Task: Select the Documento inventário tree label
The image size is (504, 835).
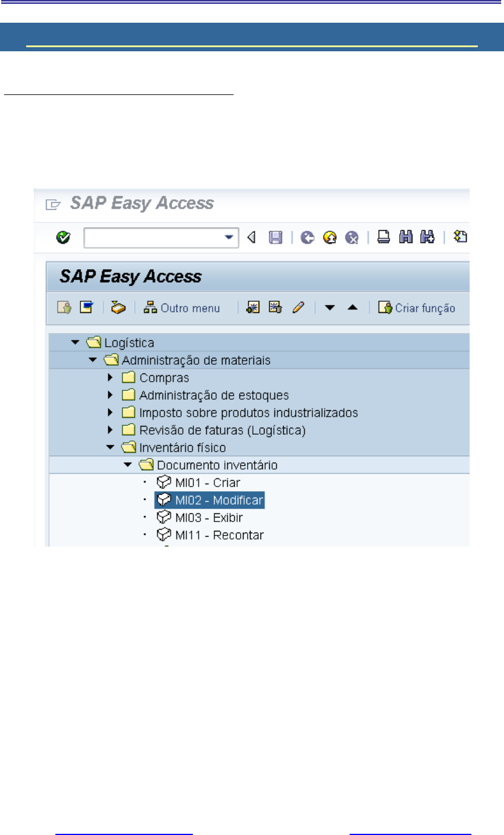Action: coord(217,465)
